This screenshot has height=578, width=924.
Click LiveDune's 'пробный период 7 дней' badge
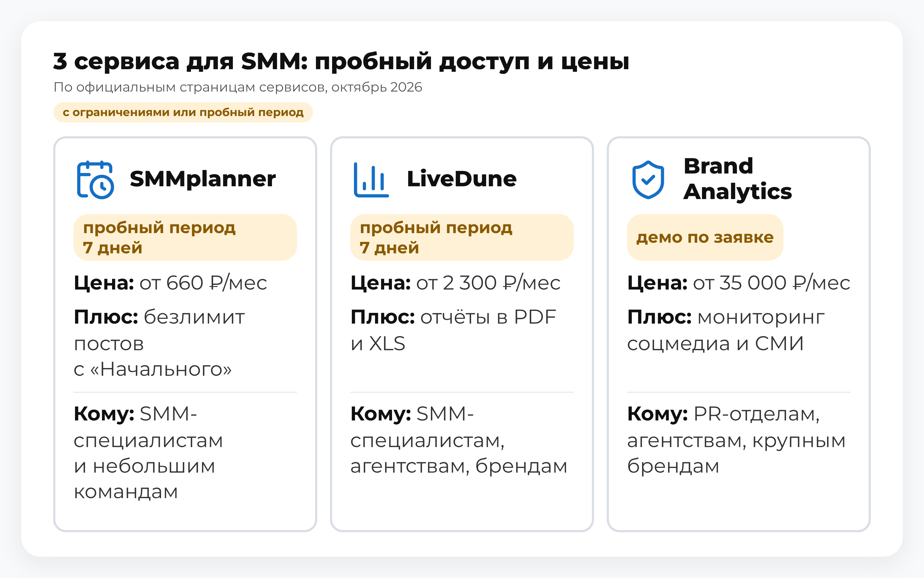pyautogui.click(x=462, y=237)
